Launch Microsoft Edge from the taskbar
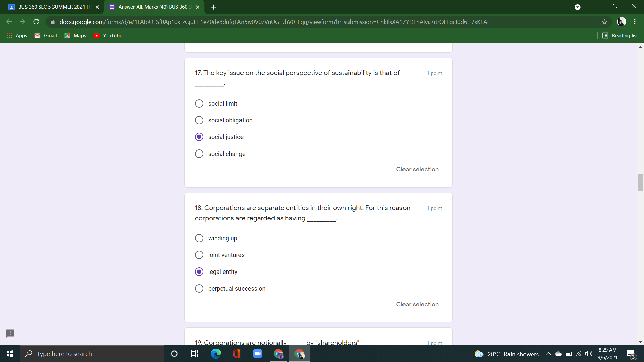Screen dimensions: 644x362 216,354
